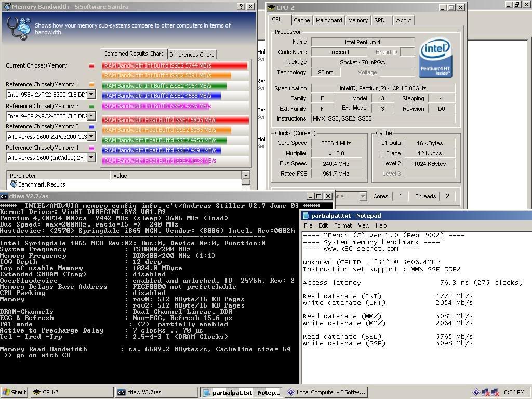
Task: Click the first system tray icon
Action: 476,392
